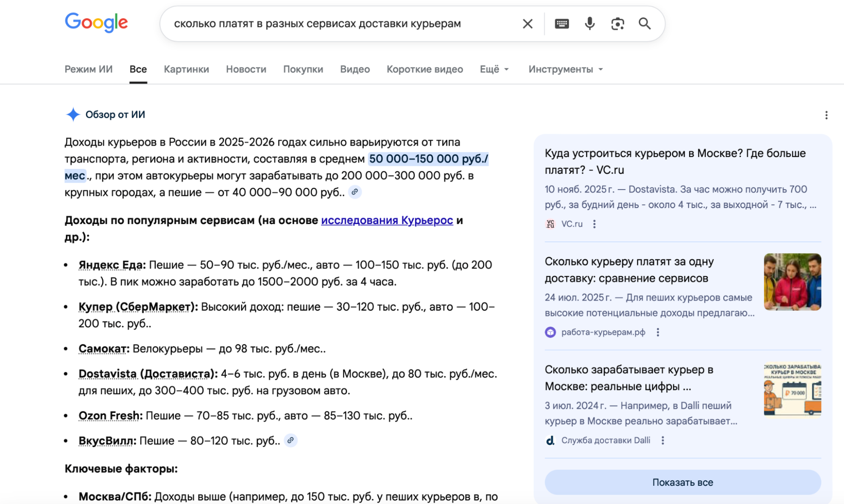Screen dimensions: 844x504
Task: Start voice search with microphone icon
Action: [x=589, y=24]
